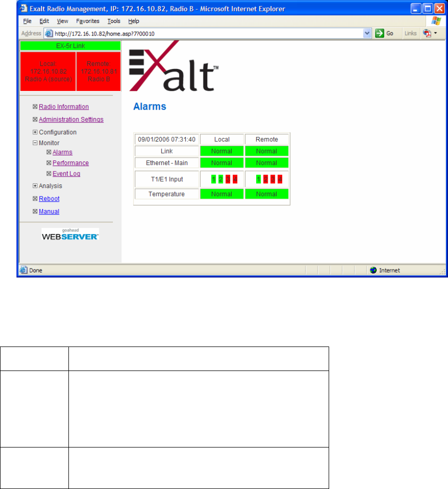Viewport: 448px width, 489px height.
Task: Click the Adobe PDF toolbar icon
Action: click(427, 33)
